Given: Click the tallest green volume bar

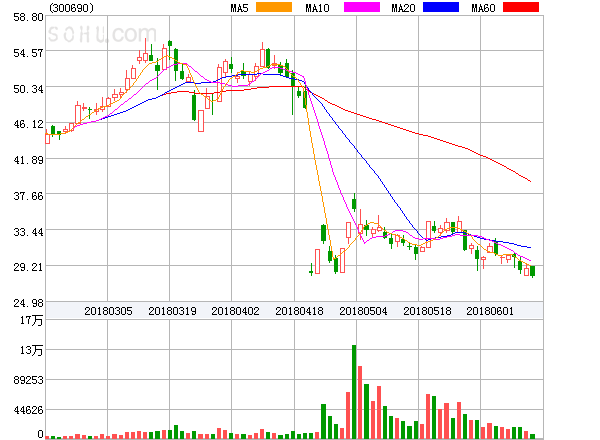Looking at the screenshot, I should pos(354,392).
